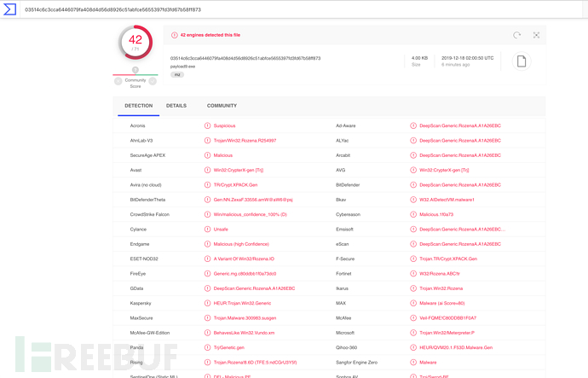Click the GData engine name
The height and width of the screenshot is (378, 588).
pyautogui.click(x=136, y=288)
